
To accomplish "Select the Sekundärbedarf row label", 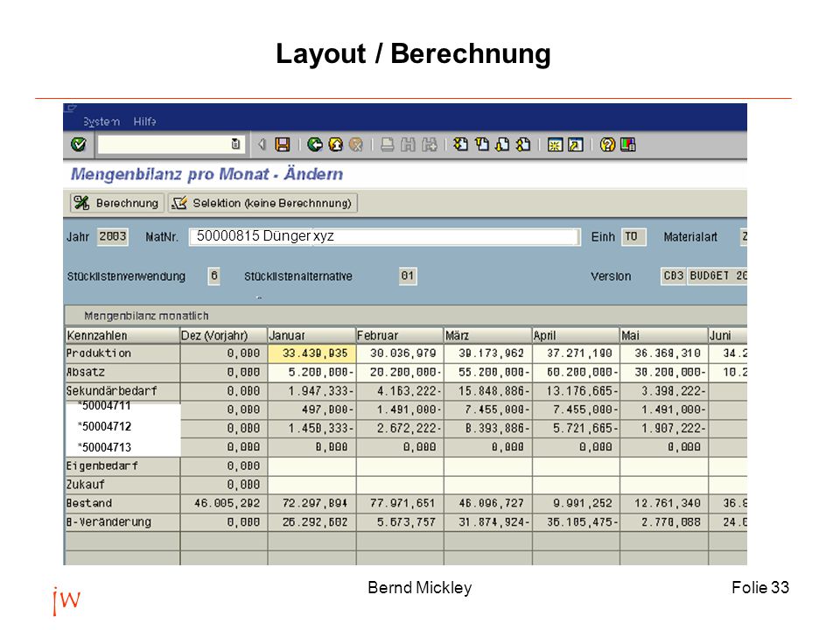I will pyautogui.click(x=122, y=391).
